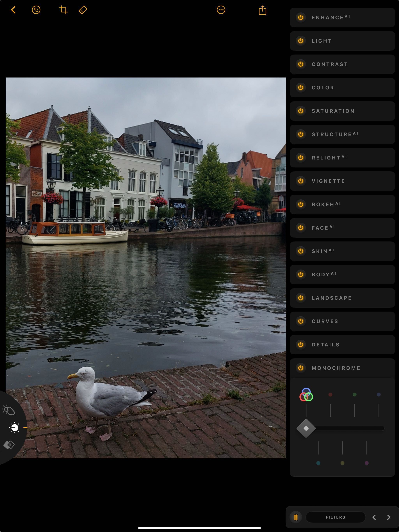Tap the back arrow icon
Image resolution: width=399 pixels, height=532 pixels.
[x=13, y=10]
